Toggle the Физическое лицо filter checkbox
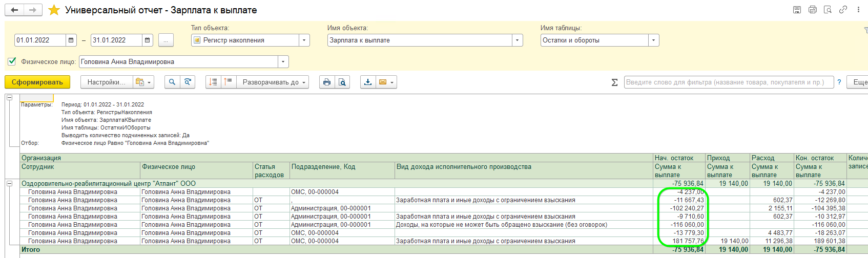Screen dimensions: 868x258 [x=12, y=61]
